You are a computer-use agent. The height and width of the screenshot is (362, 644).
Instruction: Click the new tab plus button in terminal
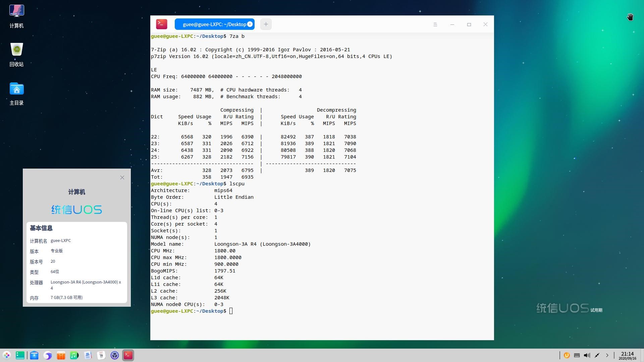pyautogui.click(x=266, y=24)
